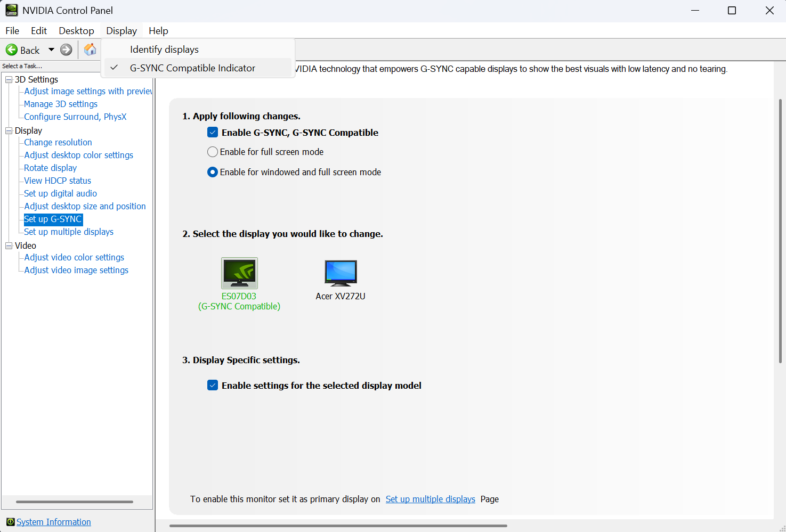The image size is (786, 532).
Task: Open the File menu
Action: (x=12, y=31)
